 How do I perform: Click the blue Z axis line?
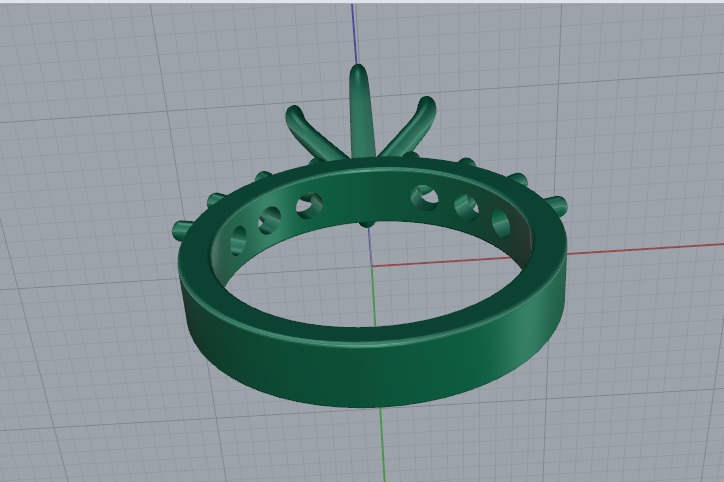(355, 33)
